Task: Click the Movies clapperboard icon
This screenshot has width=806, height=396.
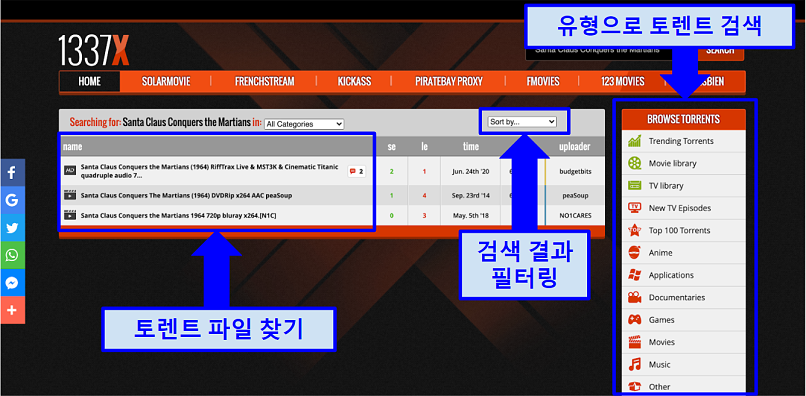Action: point(634,342)
